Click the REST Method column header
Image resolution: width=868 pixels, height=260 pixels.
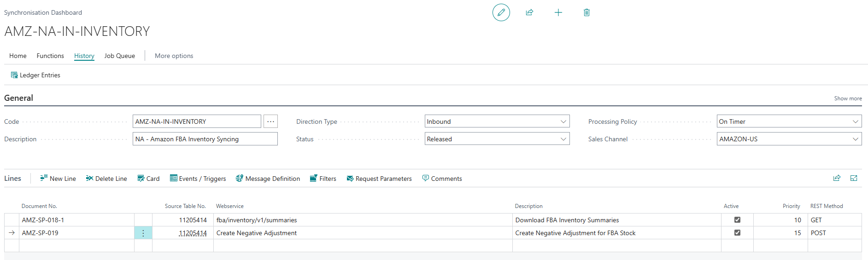827,206
